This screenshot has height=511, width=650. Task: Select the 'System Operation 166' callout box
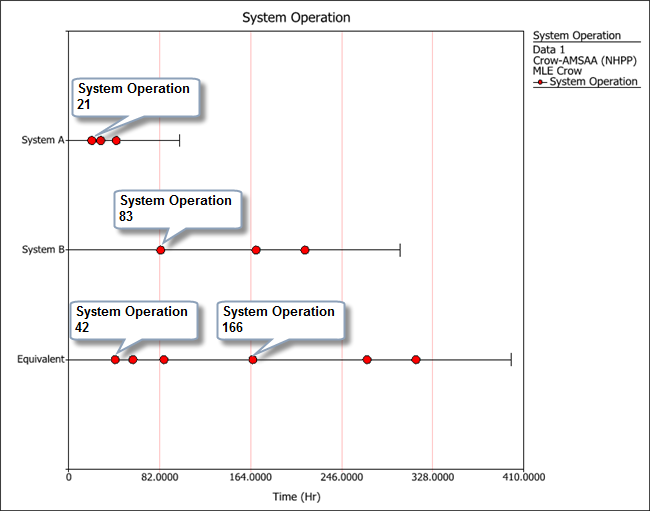coord(281,319)
